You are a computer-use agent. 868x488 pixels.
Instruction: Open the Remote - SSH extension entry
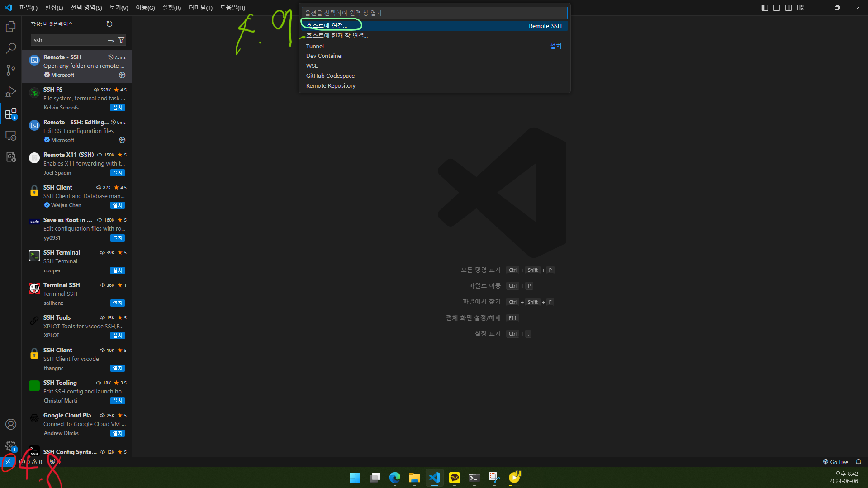pyautogui.click(x=77, y=66)
